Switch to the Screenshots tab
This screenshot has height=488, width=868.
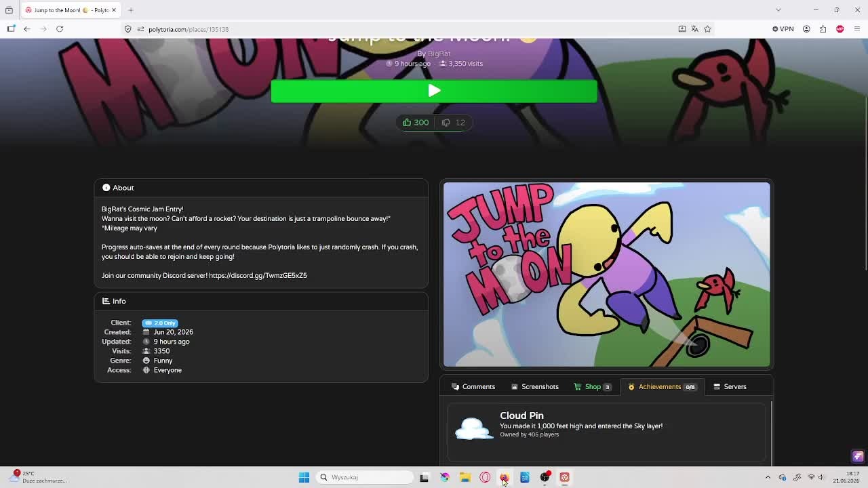[x=535, y=387]
